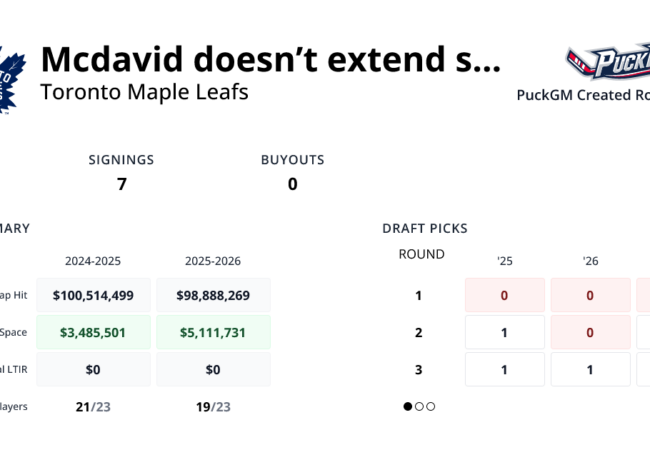Switch to the second draft picks page dot
This screenshot has height=450, width=650.
[420, 406]
